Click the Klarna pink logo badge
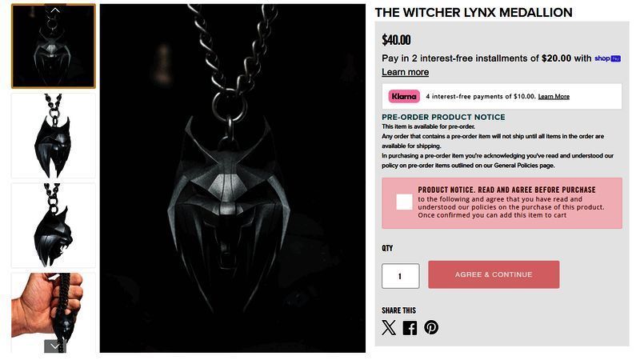 coord(404,96)
